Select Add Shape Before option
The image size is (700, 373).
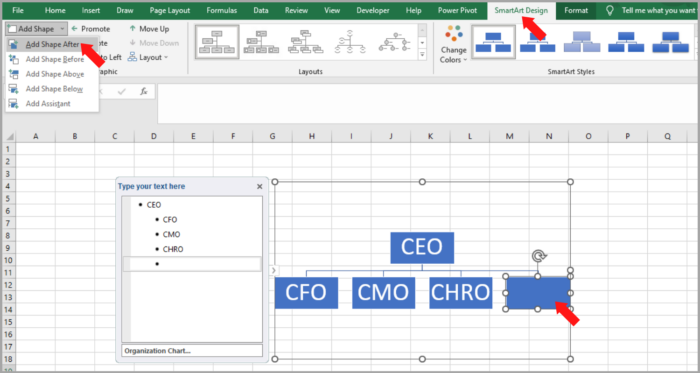(54, 59)
